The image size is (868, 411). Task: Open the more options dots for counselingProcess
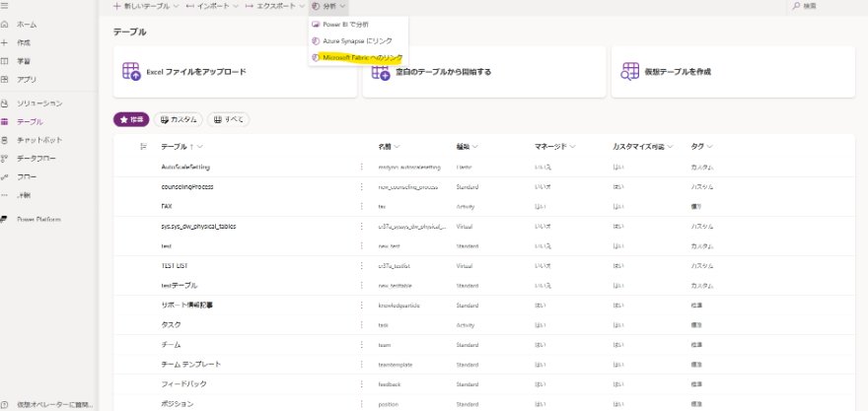click(x=362, y=186)
